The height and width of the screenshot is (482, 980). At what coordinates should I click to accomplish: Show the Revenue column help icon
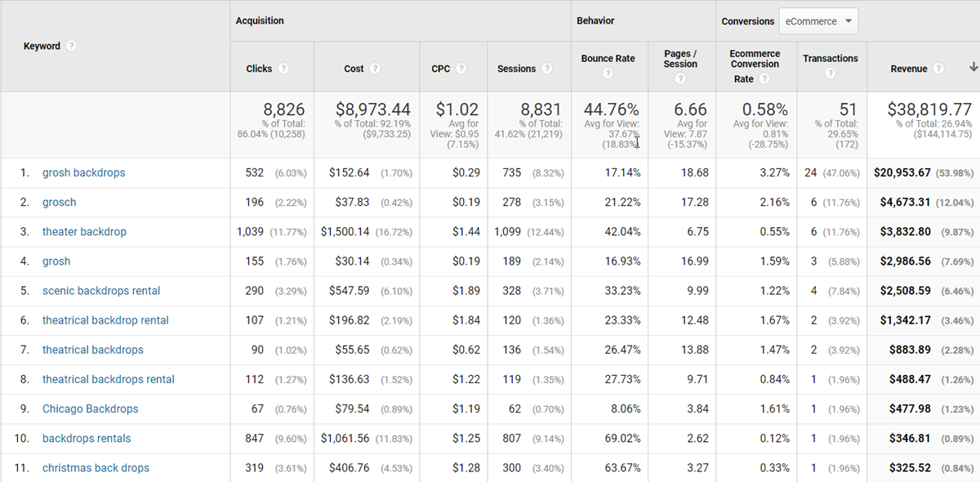click(x=938, y=69)
